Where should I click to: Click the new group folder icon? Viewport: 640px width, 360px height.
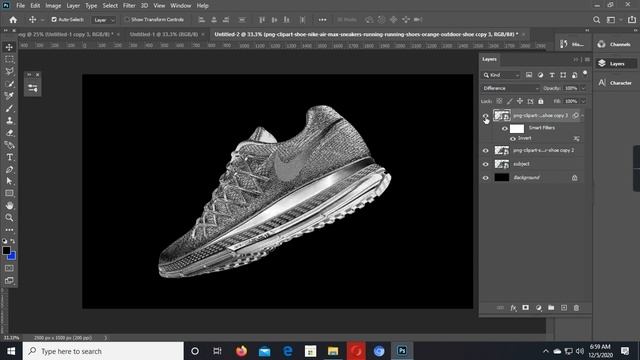551,308
